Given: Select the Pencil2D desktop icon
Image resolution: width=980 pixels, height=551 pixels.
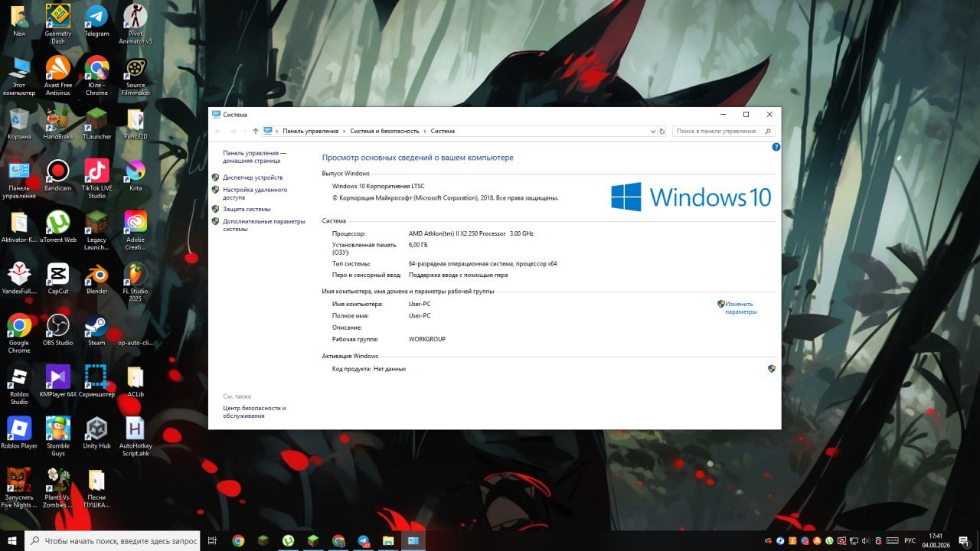Looking at the screenshot, I should (136, 124).
